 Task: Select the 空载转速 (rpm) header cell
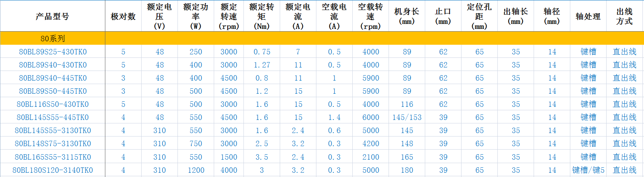click(x=370, y=16)
